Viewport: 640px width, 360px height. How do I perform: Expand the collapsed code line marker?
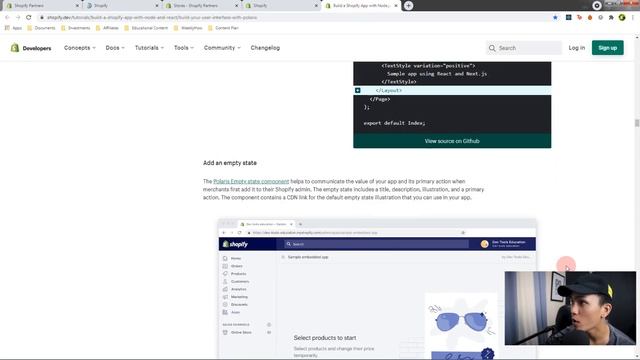(358, 90)
